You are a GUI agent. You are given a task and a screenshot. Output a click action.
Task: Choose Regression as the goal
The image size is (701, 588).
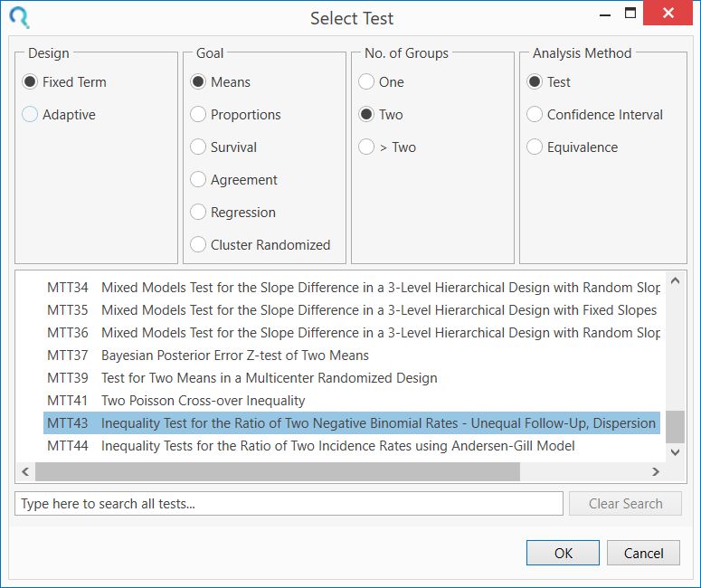[x=233, y=213]
